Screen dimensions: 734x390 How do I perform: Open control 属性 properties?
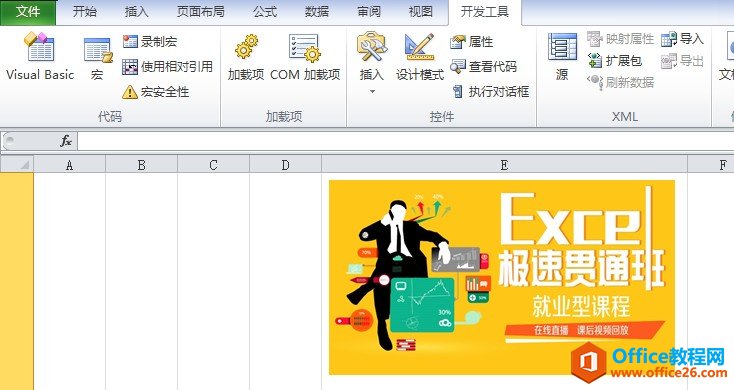[472, 42]
